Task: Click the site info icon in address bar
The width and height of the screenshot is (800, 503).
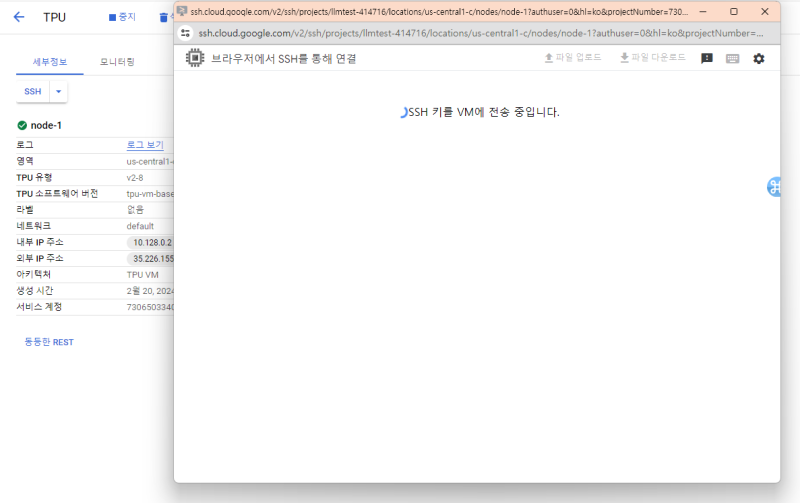Action: coord(186,32)
